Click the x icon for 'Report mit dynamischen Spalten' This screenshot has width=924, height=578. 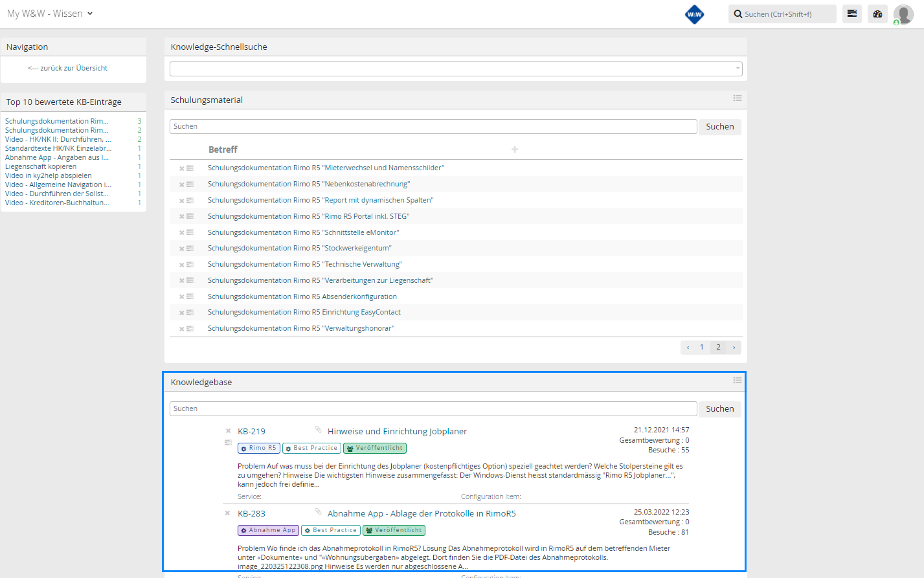click(x=182, y=201)
